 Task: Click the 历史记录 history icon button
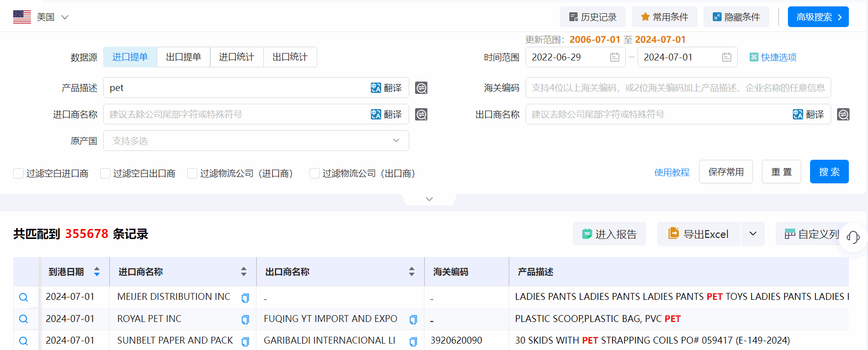point(592,16)
